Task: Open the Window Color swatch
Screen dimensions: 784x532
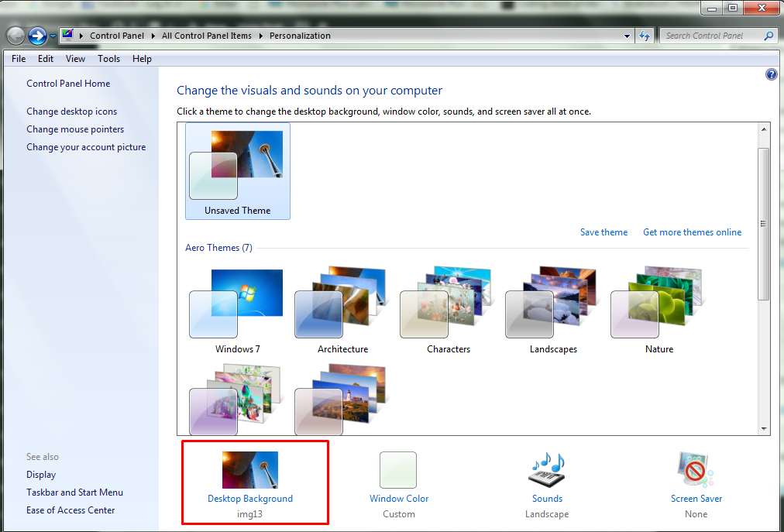Action: point(398,470)
